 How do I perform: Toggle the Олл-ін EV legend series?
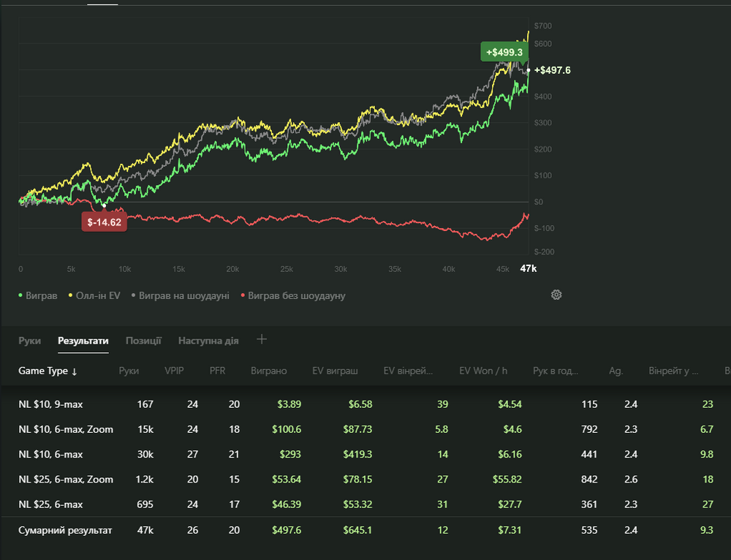pos(94,296)
